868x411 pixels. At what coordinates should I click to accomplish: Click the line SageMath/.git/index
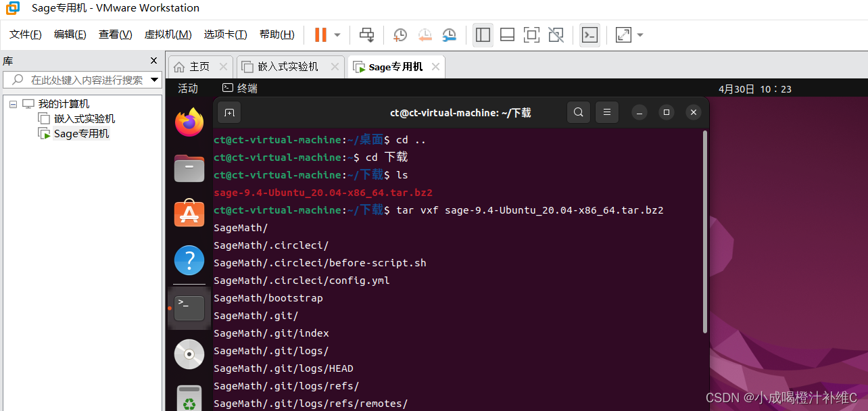[271, 333]
